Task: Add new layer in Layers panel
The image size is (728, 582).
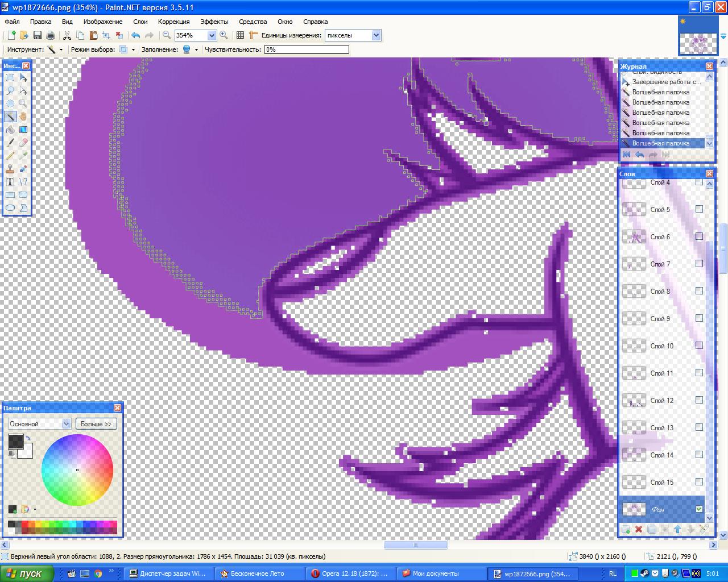Action: pyautogui.click(x=626, y=529)
